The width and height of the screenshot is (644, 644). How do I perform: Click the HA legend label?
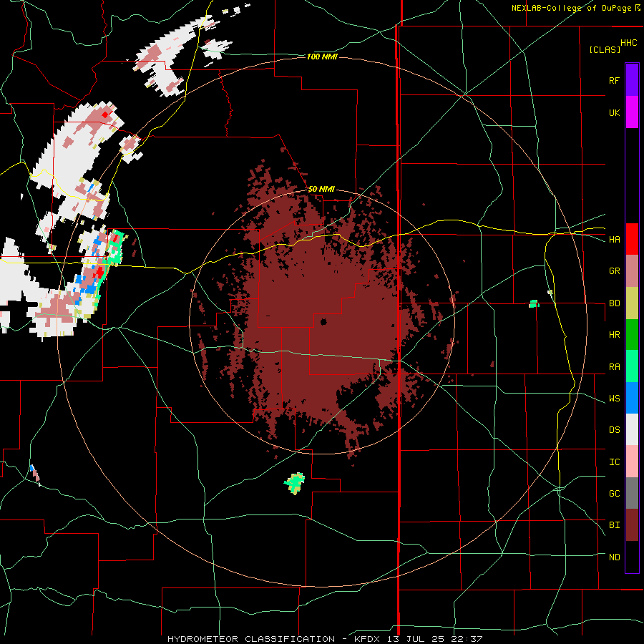tap(614, 239)
